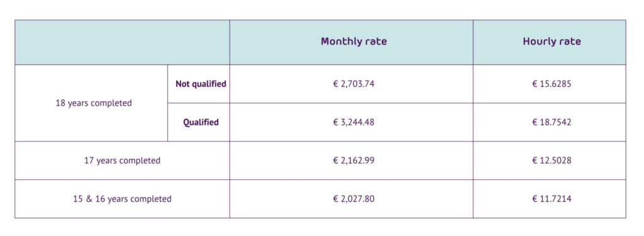Click the euro sign before 11.7214

tap(535, 199)
